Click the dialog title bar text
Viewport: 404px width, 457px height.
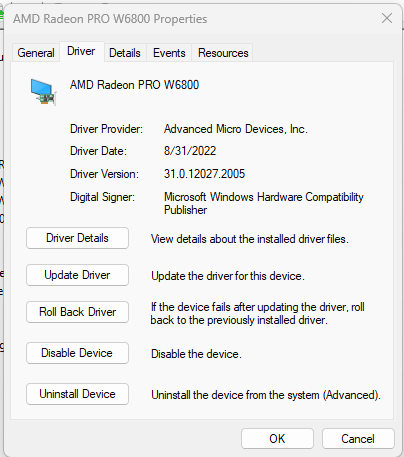(x=110, y=19)
